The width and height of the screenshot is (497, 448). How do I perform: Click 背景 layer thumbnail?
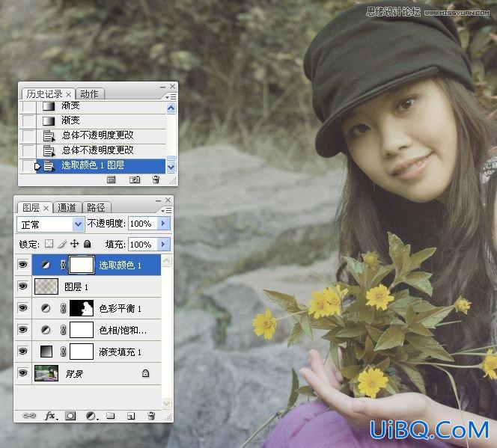coord(46,373)
